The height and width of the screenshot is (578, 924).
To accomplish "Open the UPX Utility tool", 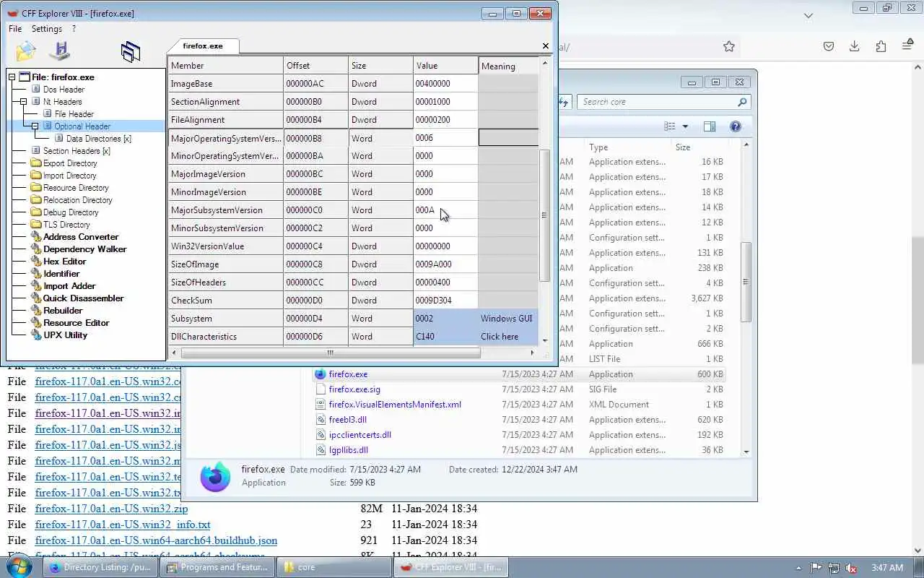I will [66, 335].
